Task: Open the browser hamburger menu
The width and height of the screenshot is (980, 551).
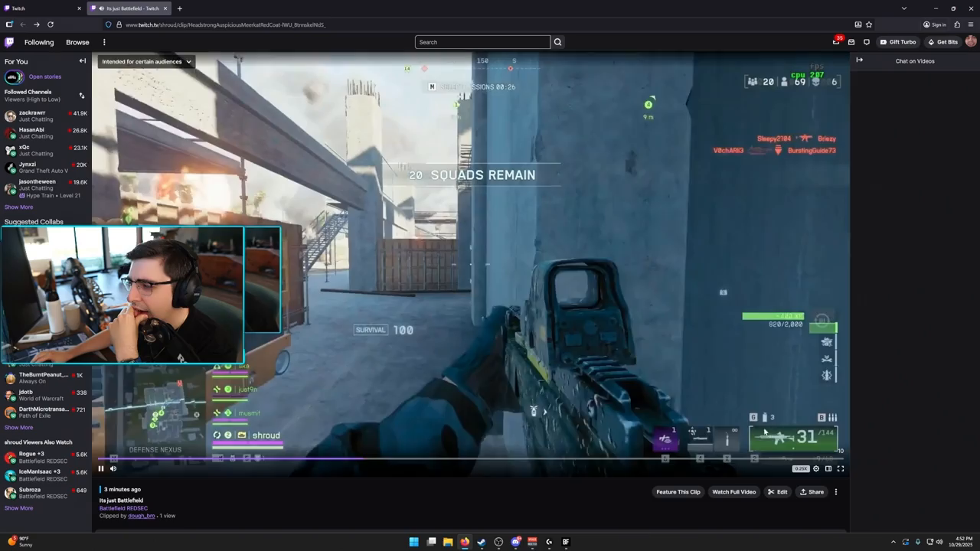Action: click(x=971, y=24)
